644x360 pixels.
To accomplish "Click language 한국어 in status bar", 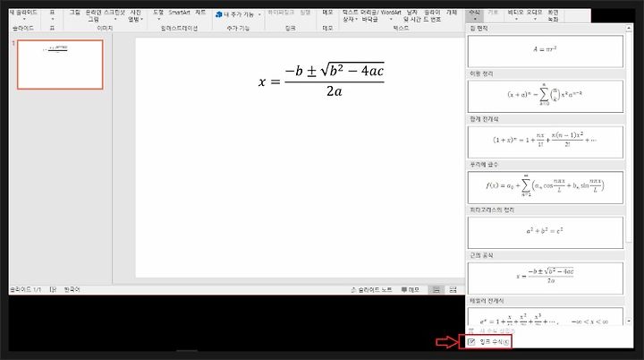I will point(72,289).
